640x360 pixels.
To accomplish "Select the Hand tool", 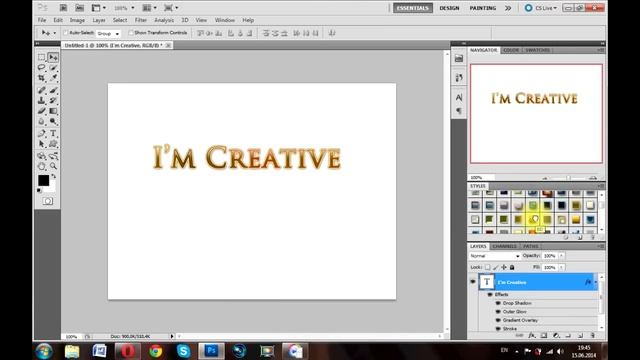I will (x=42, y=166).
